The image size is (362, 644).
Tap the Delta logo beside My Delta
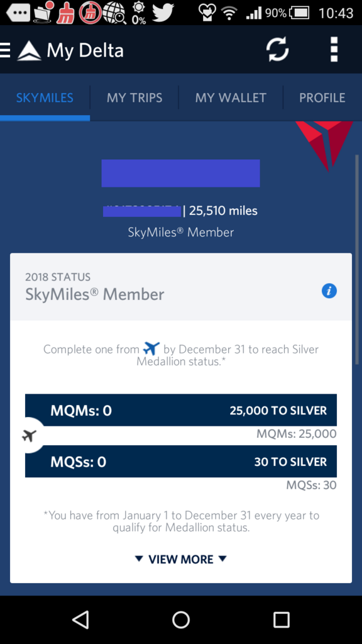(x=29, y=50)
